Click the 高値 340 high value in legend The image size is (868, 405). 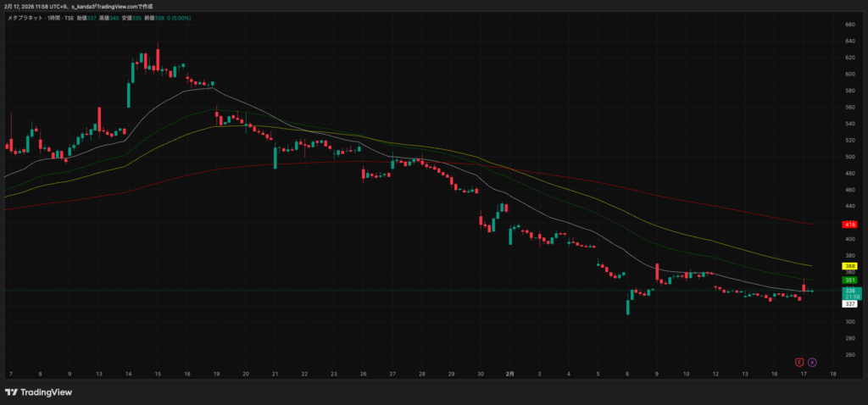(x=108, y=17)
